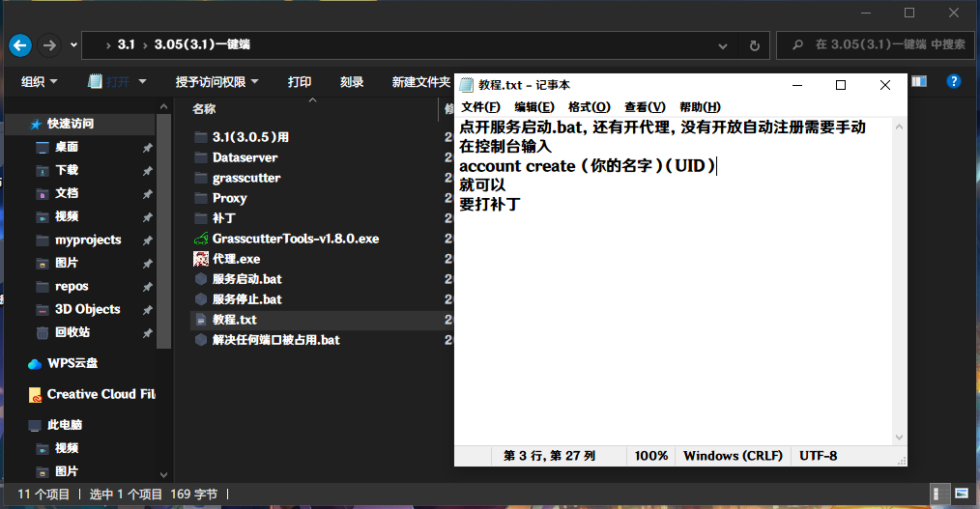
Task: Expand the address bar history dropdown
Action: coord(723,45)
